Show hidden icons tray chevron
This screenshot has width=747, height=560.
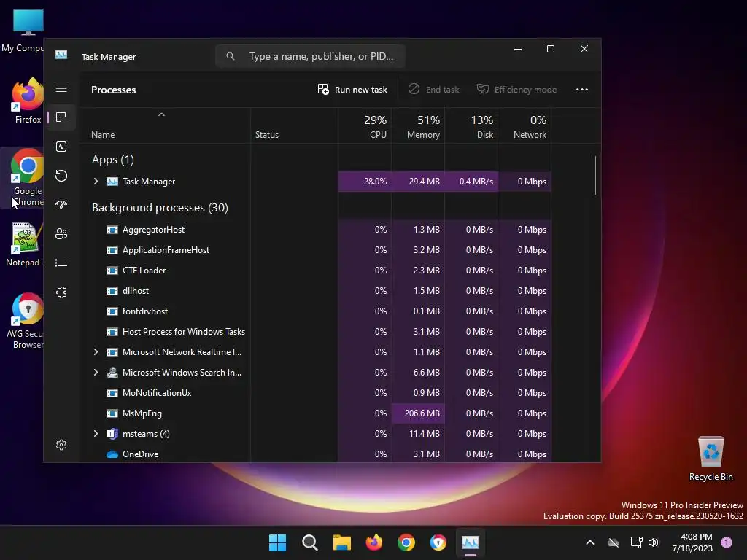point(589,542)
